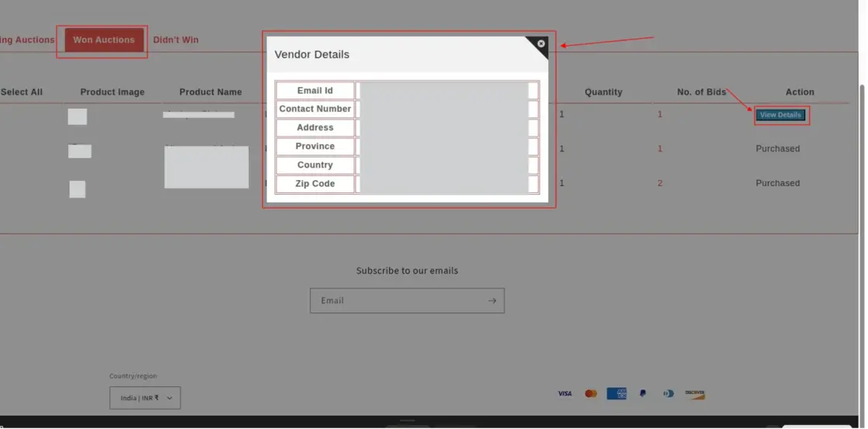Click the Subscribe to our emails heading
868x429 pixels.
tap(407, 271)
